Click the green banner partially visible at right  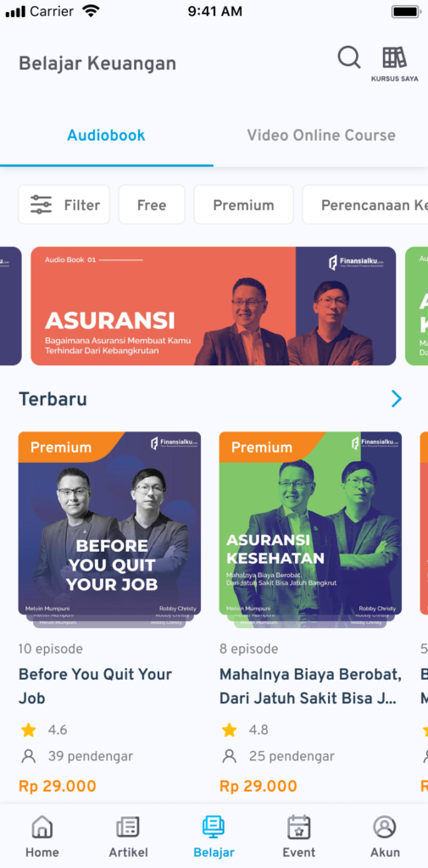click(416, 306)
